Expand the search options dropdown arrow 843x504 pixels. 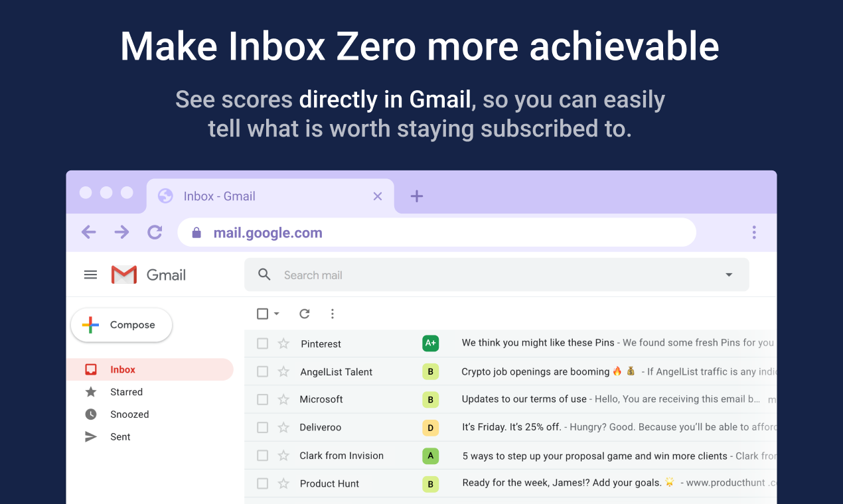point(729,275)
